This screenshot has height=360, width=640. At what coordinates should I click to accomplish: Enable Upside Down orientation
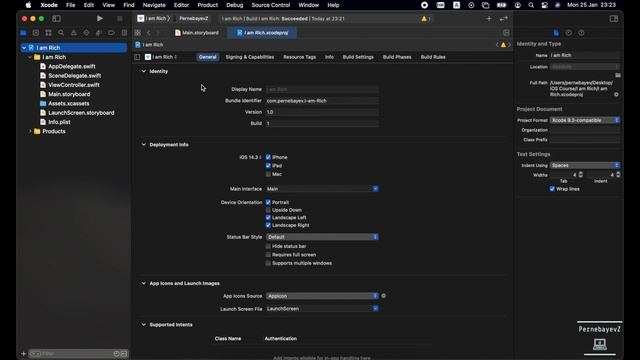(x=268, y=210)
